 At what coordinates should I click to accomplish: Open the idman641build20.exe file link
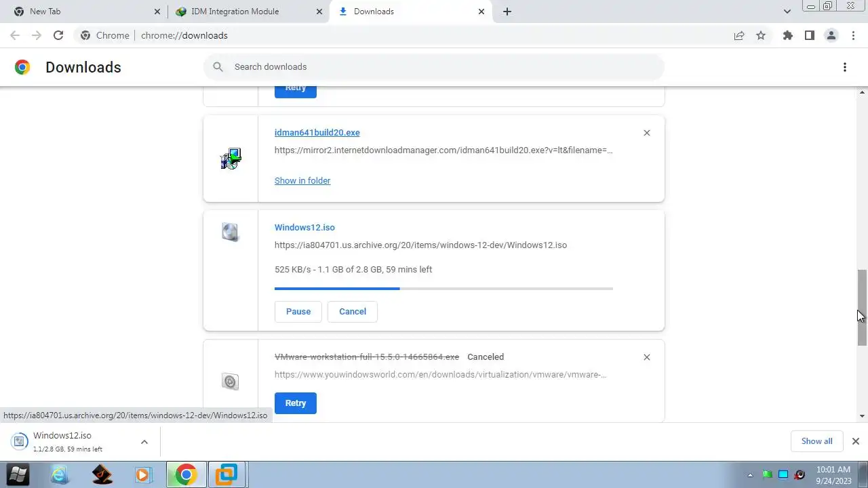317,133
